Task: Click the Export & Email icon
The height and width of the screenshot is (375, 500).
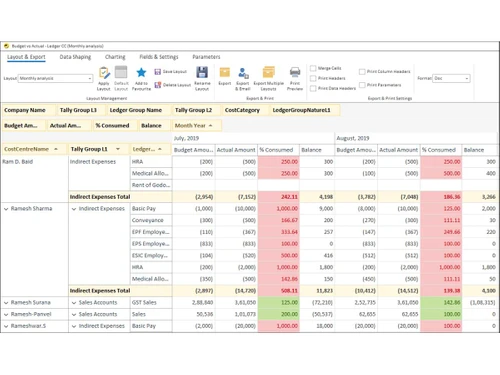Action: coord(243,73)
